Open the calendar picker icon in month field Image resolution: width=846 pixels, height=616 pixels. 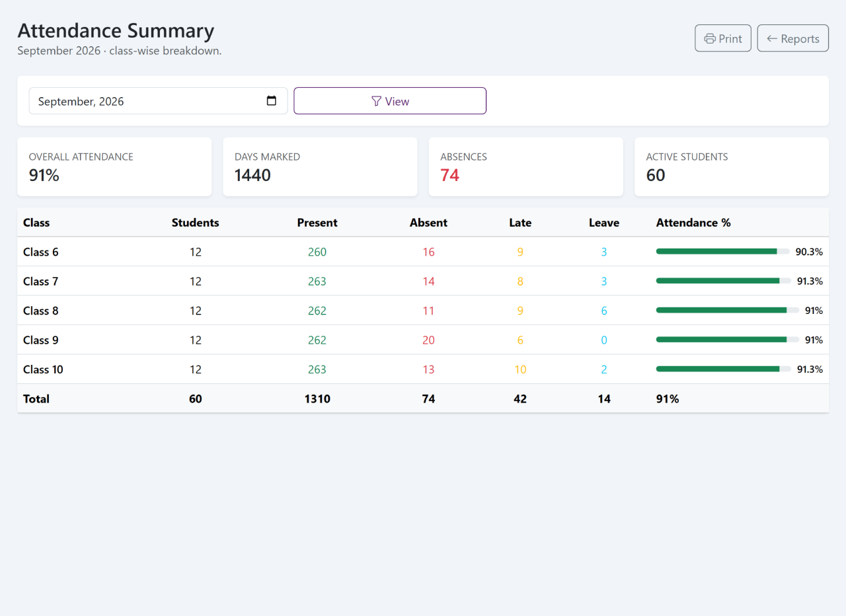coord(271,101)
